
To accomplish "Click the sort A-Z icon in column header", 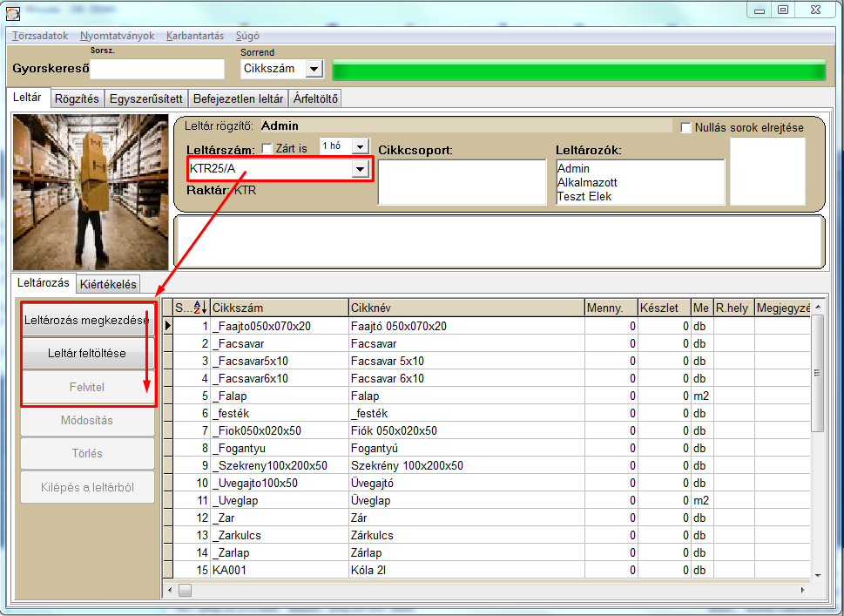I will coord(199,308).
